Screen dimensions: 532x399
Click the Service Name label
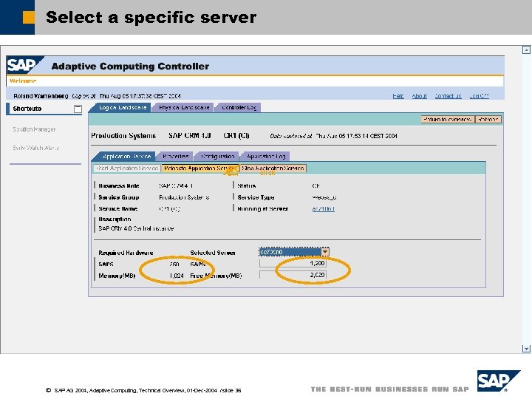coord(118,208)
